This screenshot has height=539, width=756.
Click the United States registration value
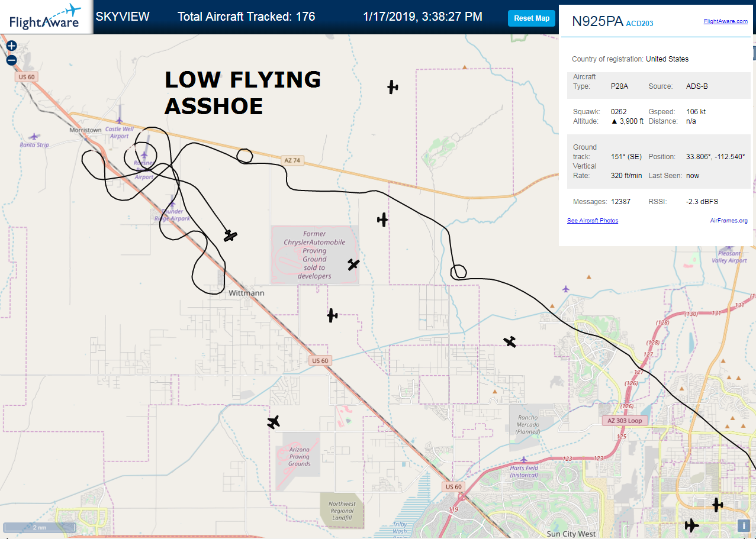(667, 59)
